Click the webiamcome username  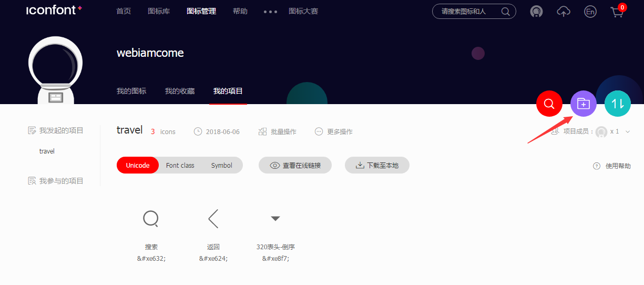coord(150,53)
